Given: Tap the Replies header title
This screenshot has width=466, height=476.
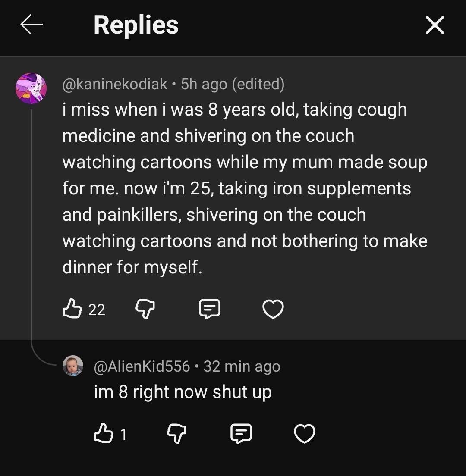Looking at the screenshot, I should [136, 25].
